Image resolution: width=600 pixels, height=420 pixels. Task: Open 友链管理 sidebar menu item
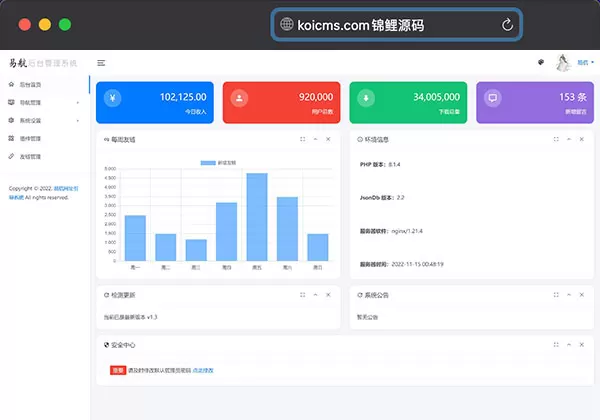click(44, 156)
